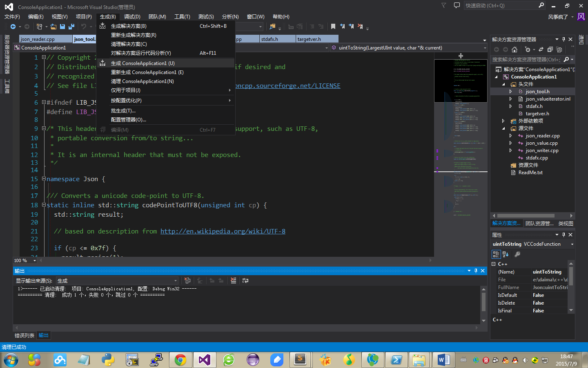Image resolution: width=588 pixels, height=368 pixels.
Task: Pin the Output panel
Action: click(x=476, y=271)
